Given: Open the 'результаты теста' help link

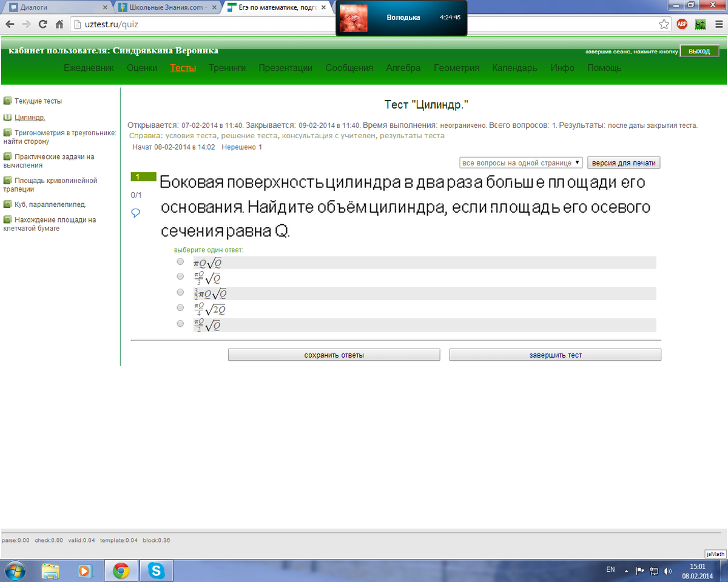Looking at the screenshot, I should (413, 136).
